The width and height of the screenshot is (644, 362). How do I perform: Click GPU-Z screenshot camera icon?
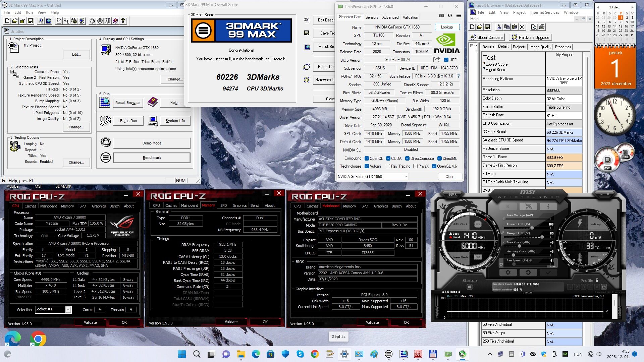click(441, 15)
